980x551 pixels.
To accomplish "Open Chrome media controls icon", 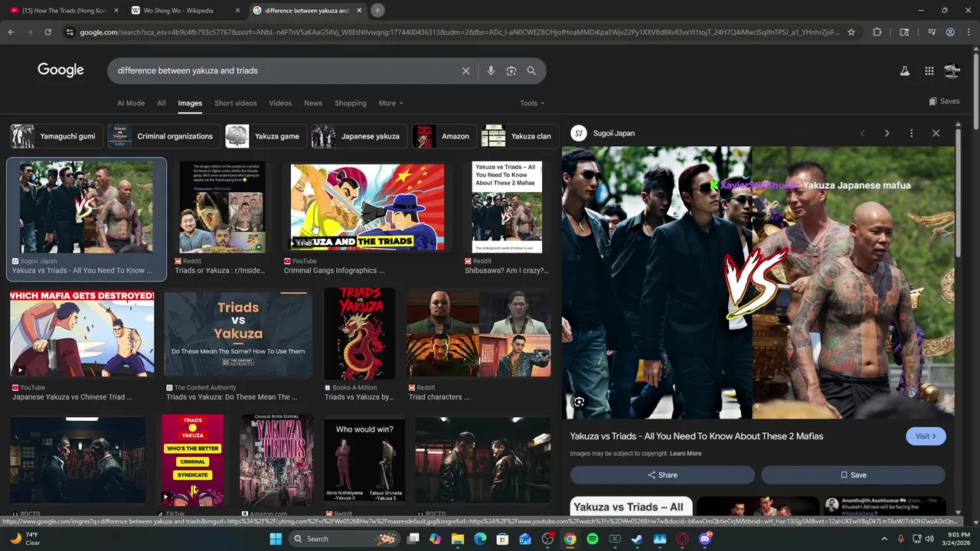I will pyautogui.click(x=932, y=32).
